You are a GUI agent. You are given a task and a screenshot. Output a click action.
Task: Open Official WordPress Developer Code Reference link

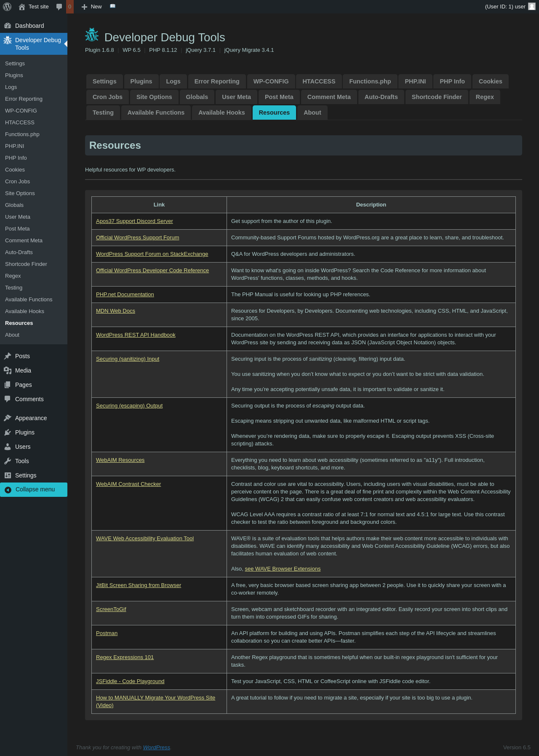[152, 271]
